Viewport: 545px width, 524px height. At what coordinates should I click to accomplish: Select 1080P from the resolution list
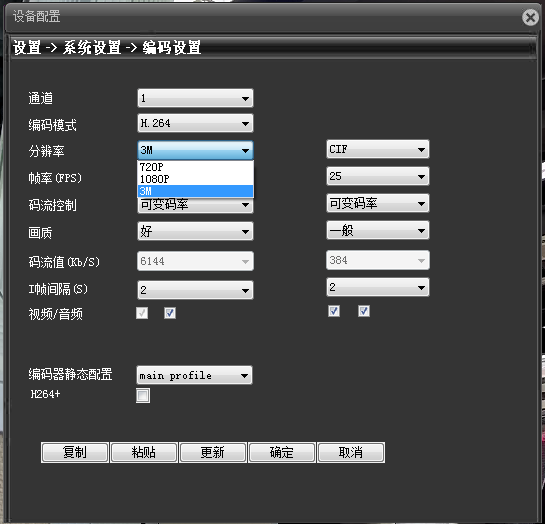[x=195, y=179]
